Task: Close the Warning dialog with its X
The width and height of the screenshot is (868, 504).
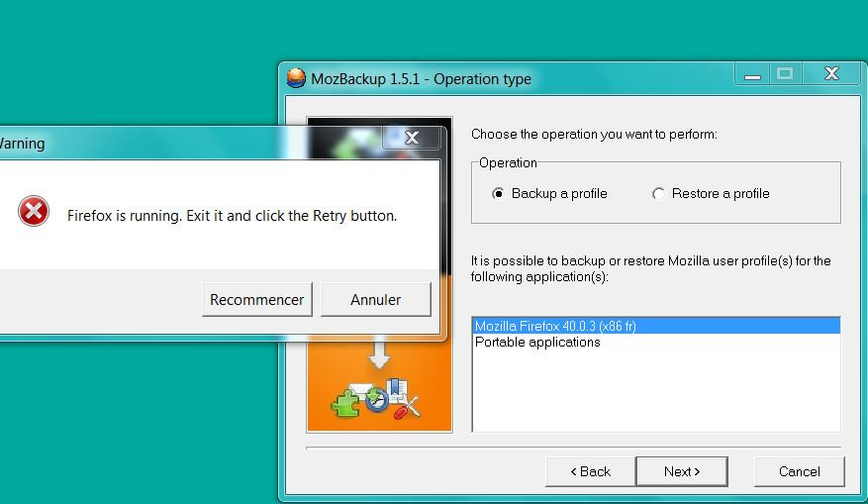Action: tap(412, 138)
